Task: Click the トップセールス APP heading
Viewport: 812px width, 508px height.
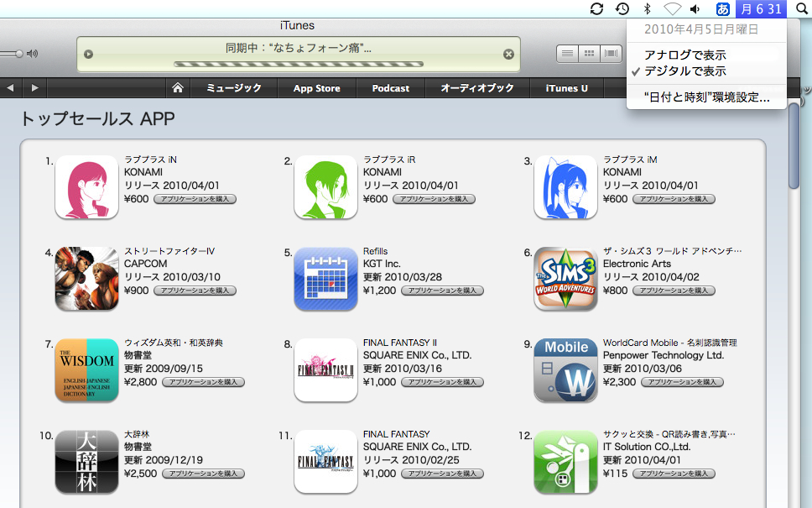Action: (97, 118)
